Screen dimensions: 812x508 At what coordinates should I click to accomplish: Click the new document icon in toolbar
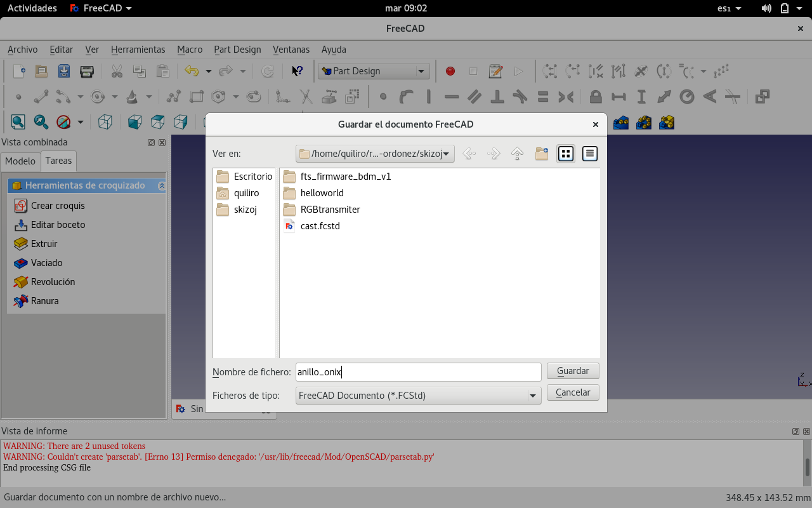[18, 71]
